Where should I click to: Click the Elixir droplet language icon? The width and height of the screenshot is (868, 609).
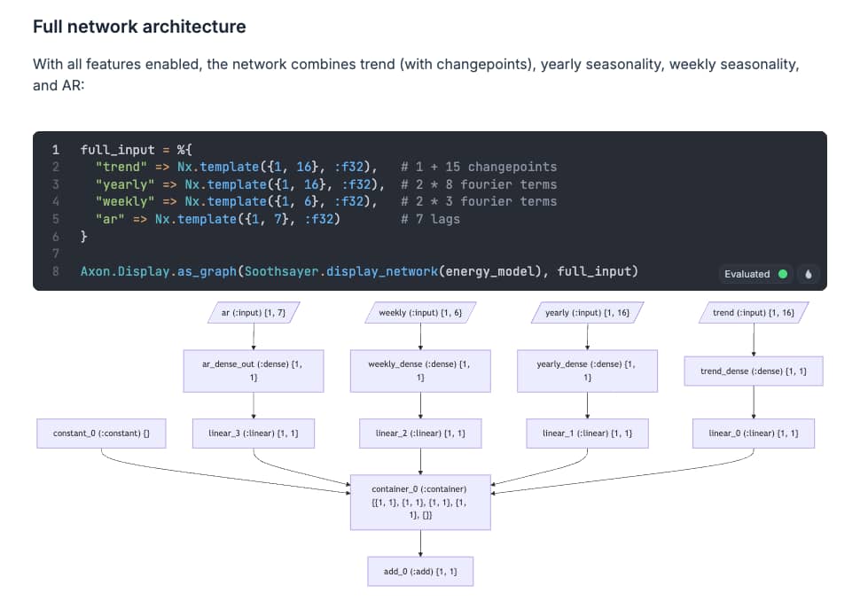pos(808,274)
